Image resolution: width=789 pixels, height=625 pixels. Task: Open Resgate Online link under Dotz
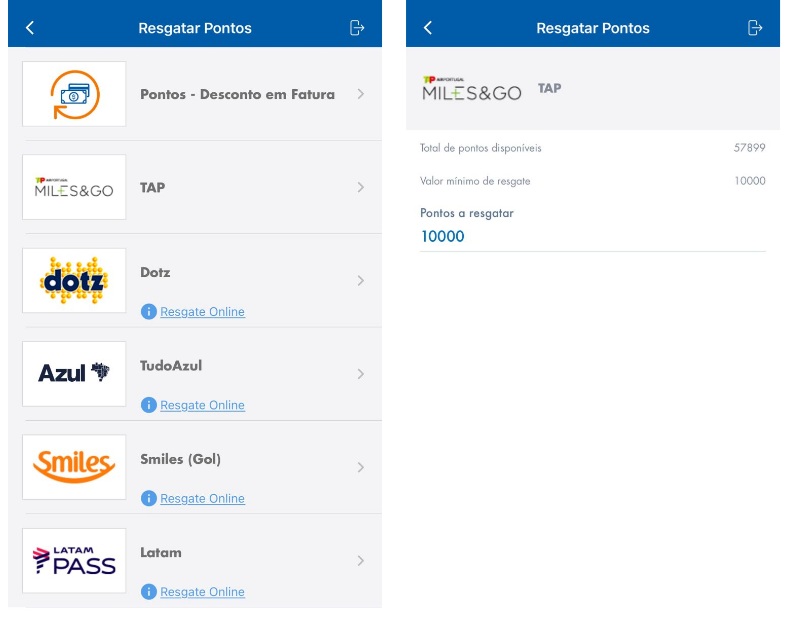[202, 312]
